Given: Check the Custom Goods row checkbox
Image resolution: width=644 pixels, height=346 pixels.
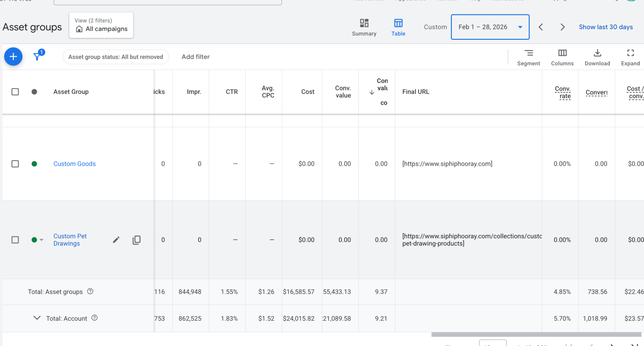Looking at the screenshot, I should pos(15,164).
